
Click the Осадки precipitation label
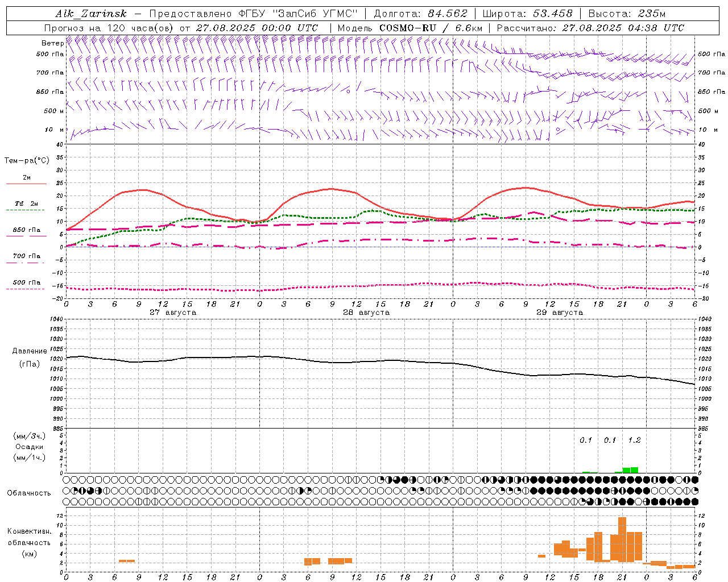click(30, 447)
